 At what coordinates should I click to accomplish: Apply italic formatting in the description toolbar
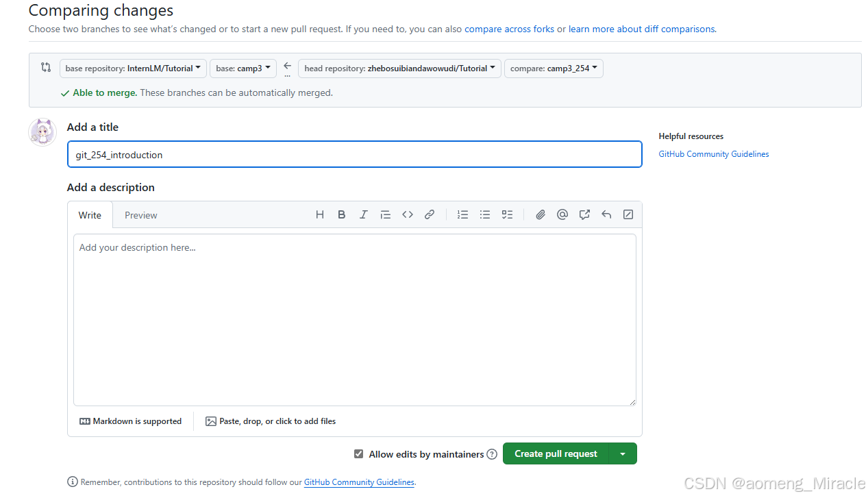[364, 214]
